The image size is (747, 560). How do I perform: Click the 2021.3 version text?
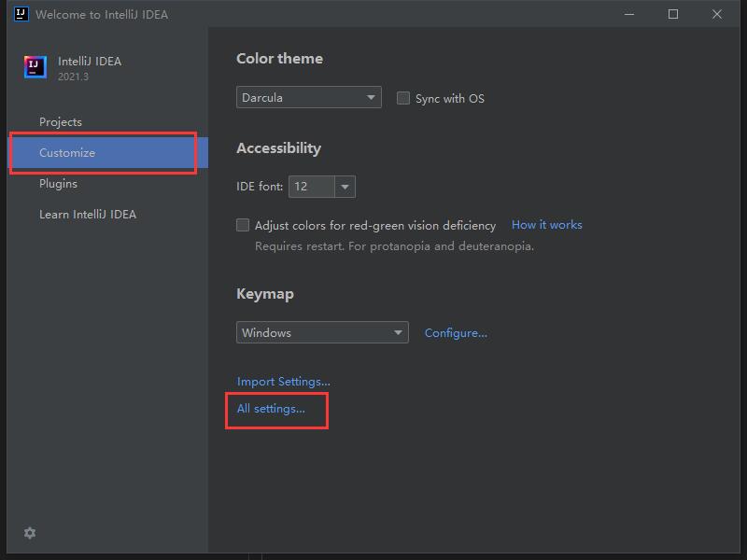73,77
